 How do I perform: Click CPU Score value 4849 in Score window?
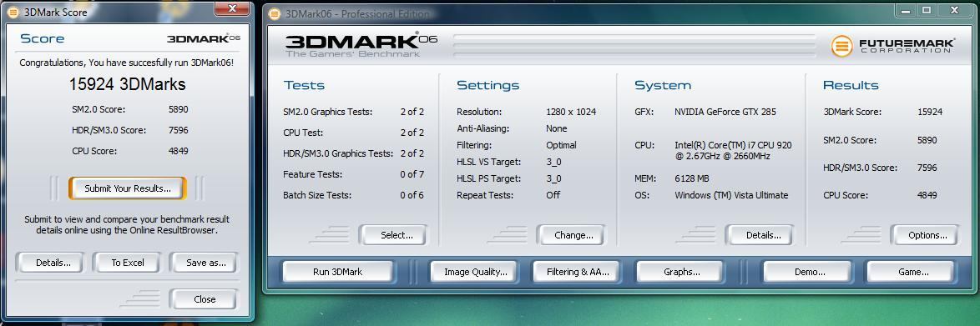click(x=178, y=151)
